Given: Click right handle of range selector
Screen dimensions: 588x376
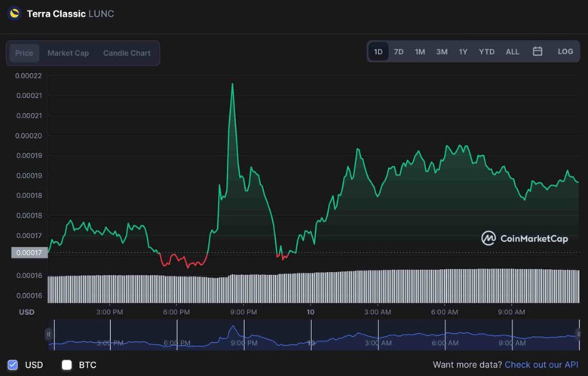Looking at the screenshot, I should click(x=579, y=334).
